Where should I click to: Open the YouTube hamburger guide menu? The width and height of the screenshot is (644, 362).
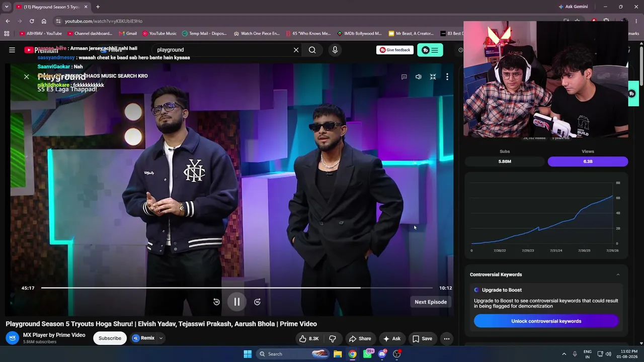pos(12,50)
